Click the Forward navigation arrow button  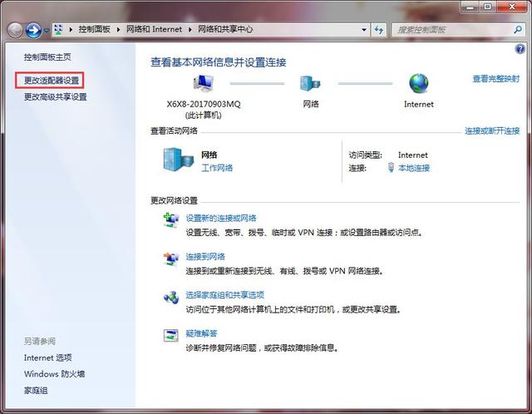point(33,30)
